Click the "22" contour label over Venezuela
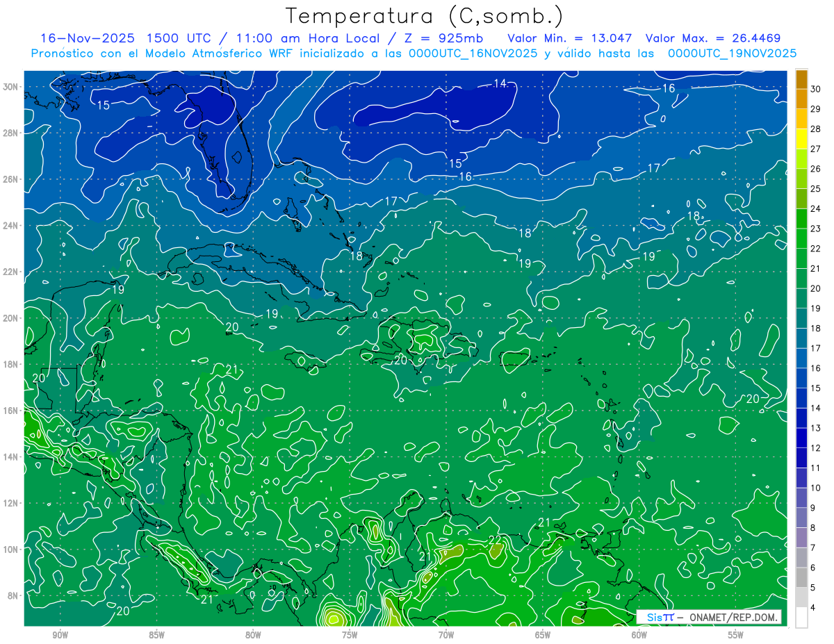The height and width of the screenshot is (644, 834). coord(496,539)
